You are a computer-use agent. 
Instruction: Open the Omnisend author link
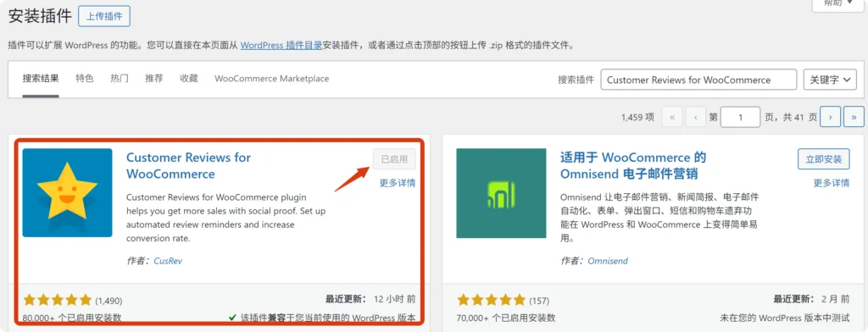[608, 261]
